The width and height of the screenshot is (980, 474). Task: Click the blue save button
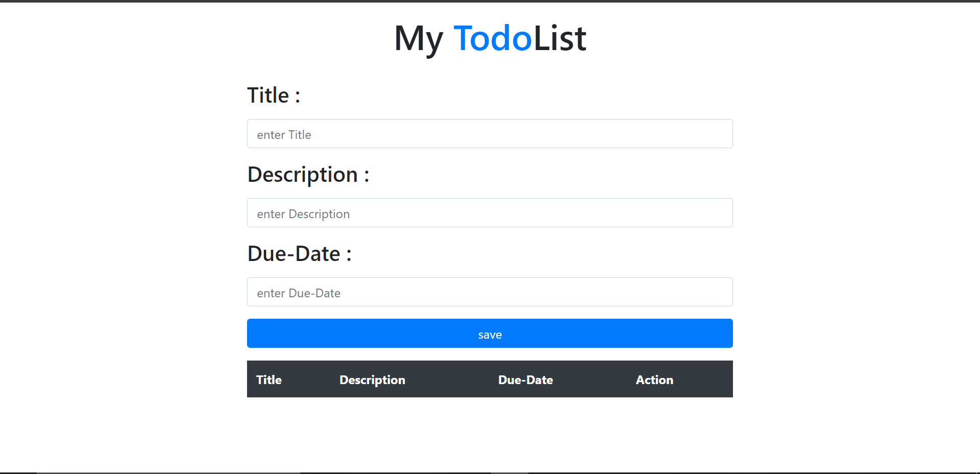[490, 334]
